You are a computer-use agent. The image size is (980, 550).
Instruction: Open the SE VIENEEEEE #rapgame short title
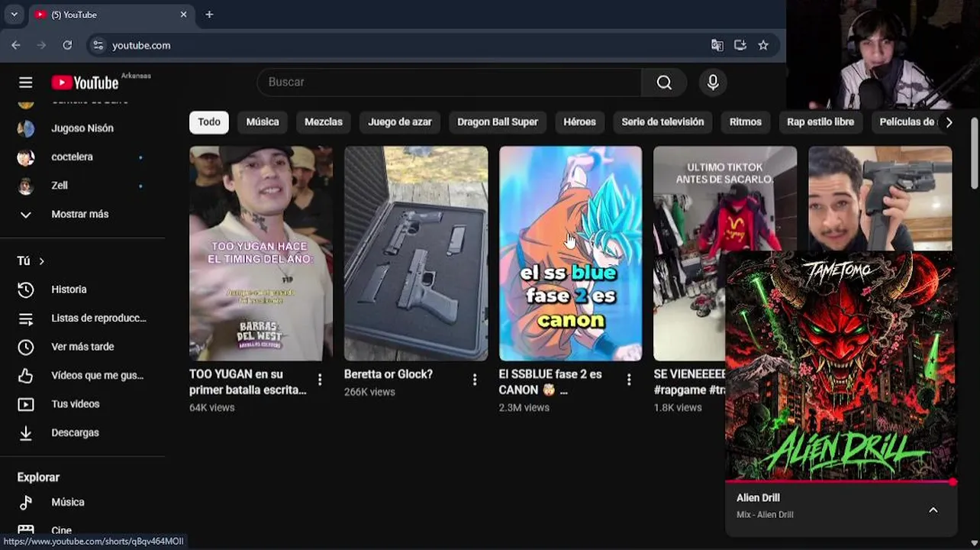[689, 382]
